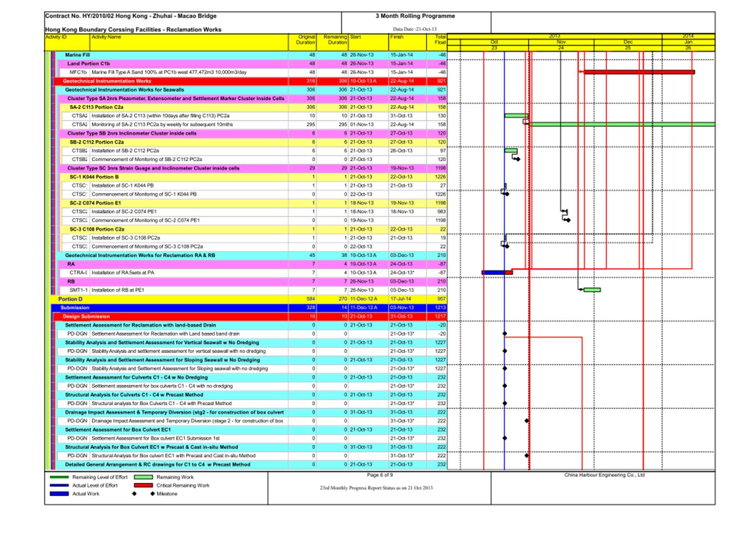Click the blue "Actual Work" legend swatch
The height and width of the screenshot is (536, 756).
tap(59, 494)
